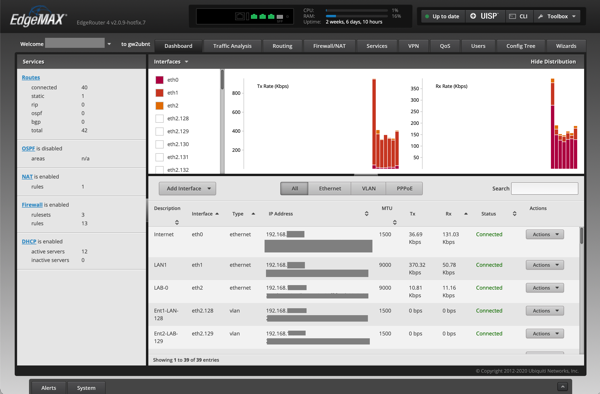Open the Firewall/NAT tab
This screenshot has height=394, width=600.
[329, 46]
